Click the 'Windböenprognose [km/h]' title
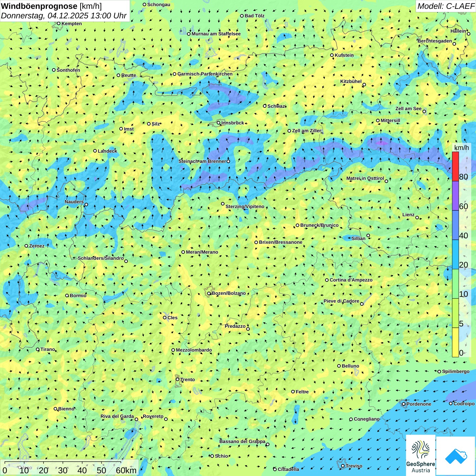The width and height of the screenshot is (476, 476). tap(51, 6)
